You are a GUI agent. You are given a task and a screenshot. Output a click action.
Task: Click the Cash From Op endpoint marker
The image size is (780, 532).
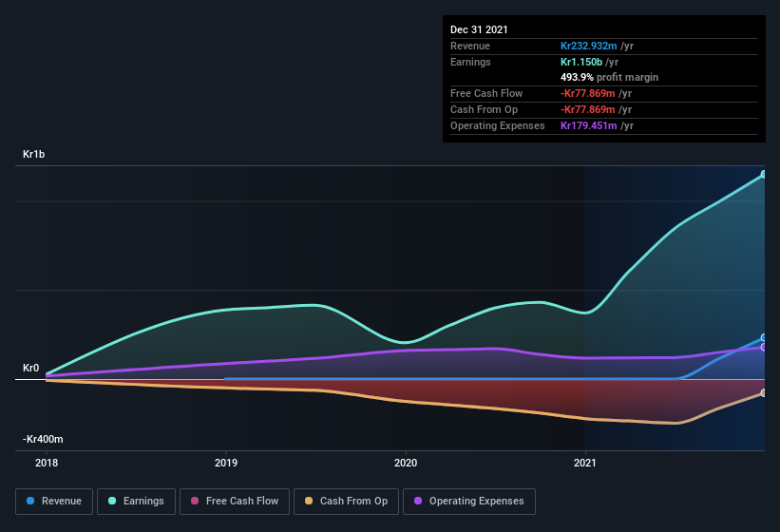(x=764, y=393)
